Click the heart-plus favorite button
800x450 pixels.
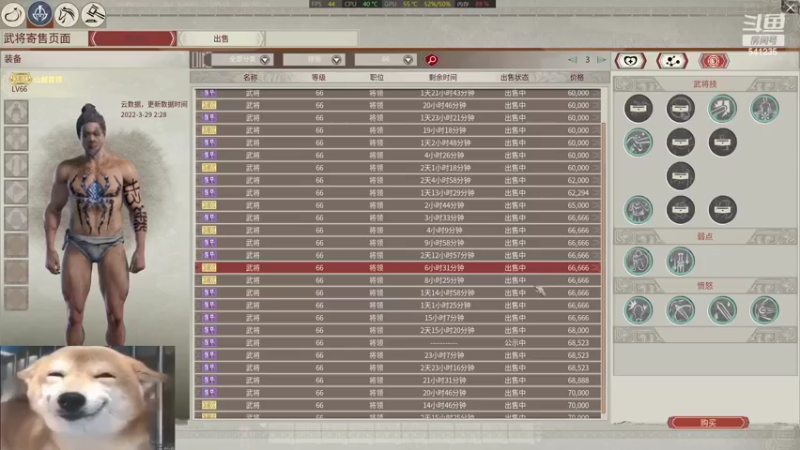(x=631, y=61)
